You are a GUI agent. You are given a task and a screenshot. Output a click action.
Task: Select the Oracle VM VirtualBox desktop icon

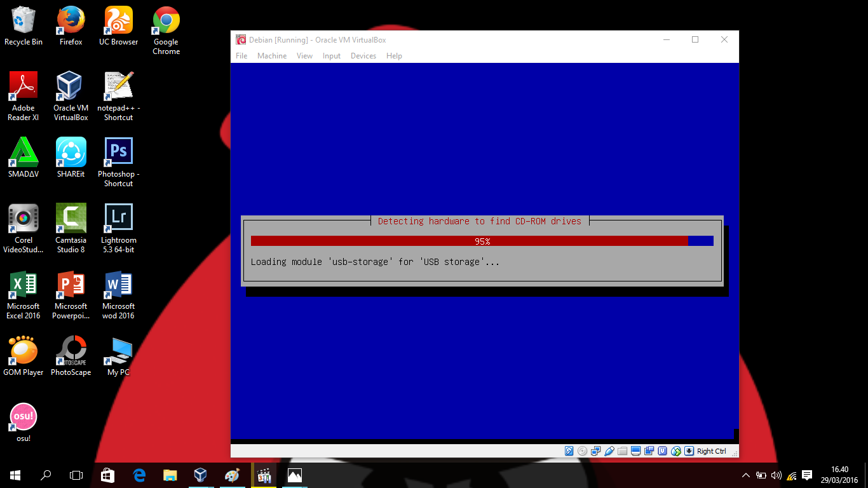click(71, 97)
